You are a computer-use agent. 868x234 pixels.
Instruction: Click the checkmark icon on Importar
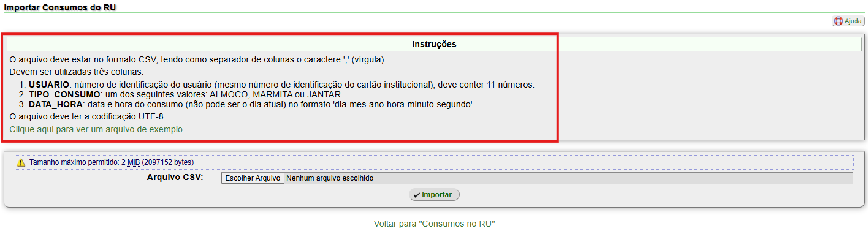(417, 195)
